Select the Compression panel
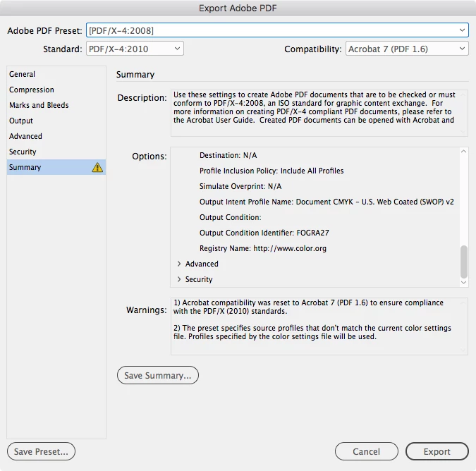The image size is (476, 471). point(56,90)
